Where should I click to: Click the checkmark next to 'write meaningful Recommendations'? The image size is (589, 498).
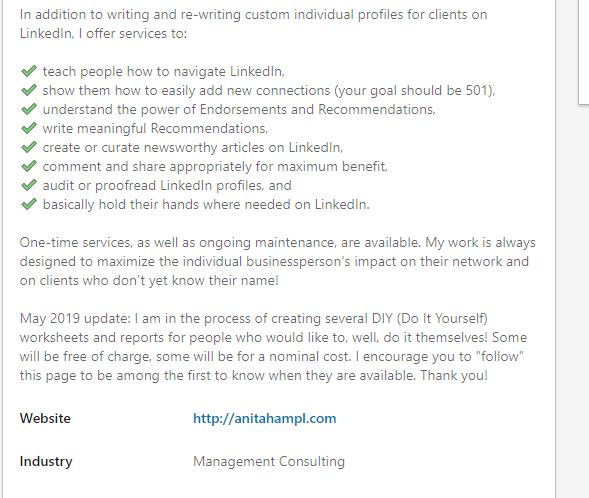pyautogui.click(x=29, y=128)
